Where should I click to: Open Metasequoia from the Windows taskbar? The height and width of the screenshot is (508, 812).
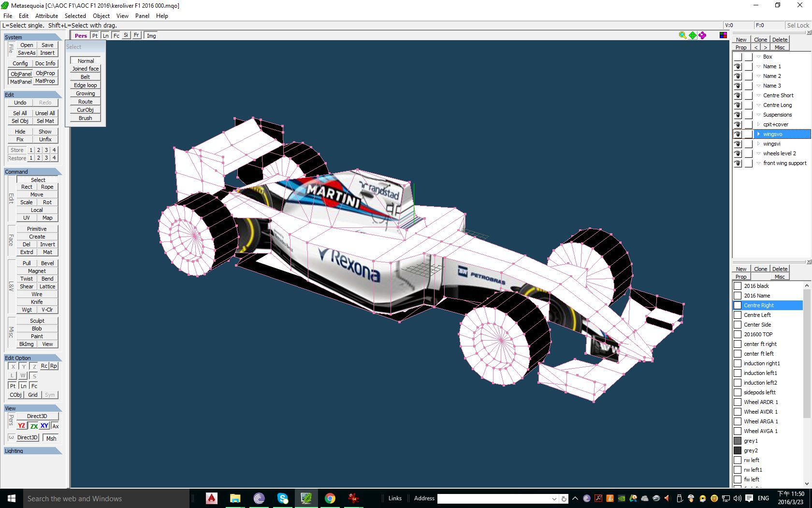(x=306, y=498)
